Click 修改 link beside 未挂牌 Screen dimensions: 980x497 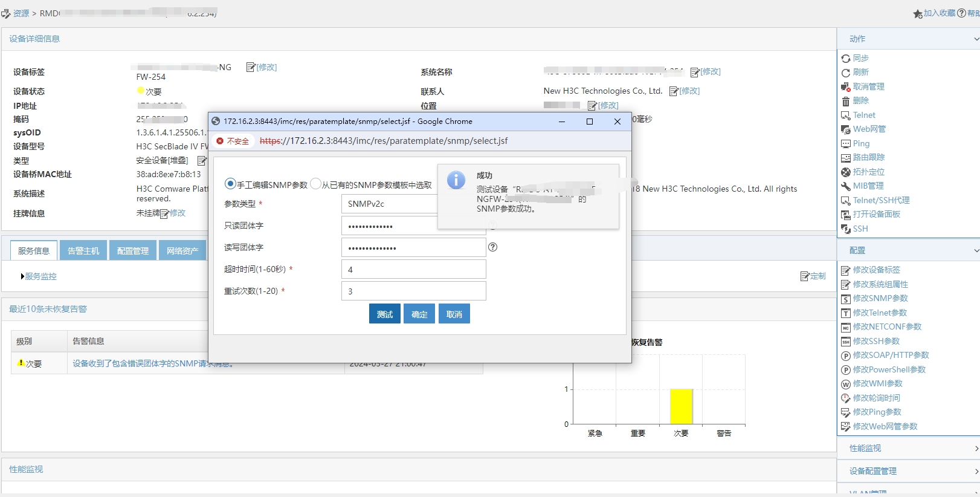[x=178, y=213]
